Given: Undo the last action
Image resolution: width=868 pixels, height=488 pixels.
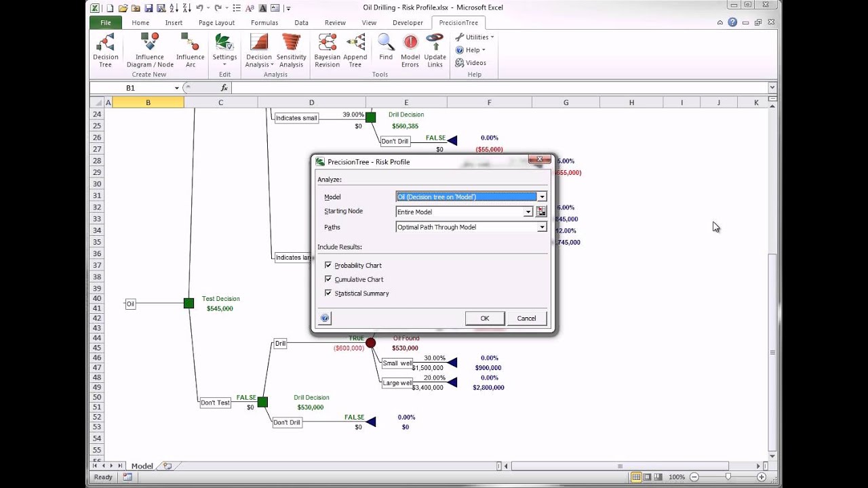Looking at the screenshot, I should tap(200, 8).
